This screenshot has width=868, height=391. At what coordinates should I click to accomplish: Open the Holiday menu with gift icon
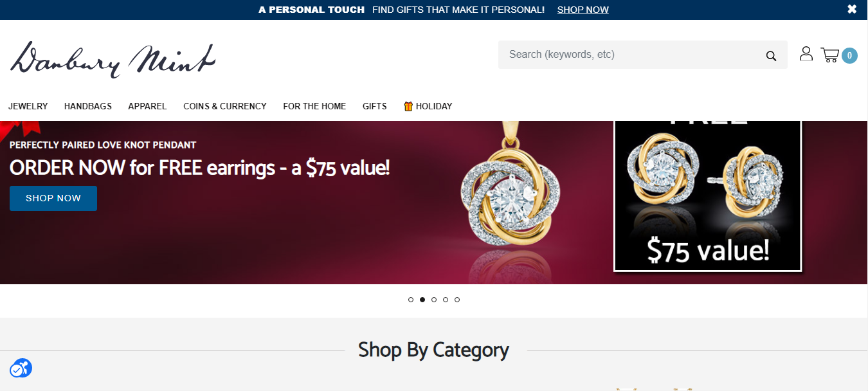428,106
